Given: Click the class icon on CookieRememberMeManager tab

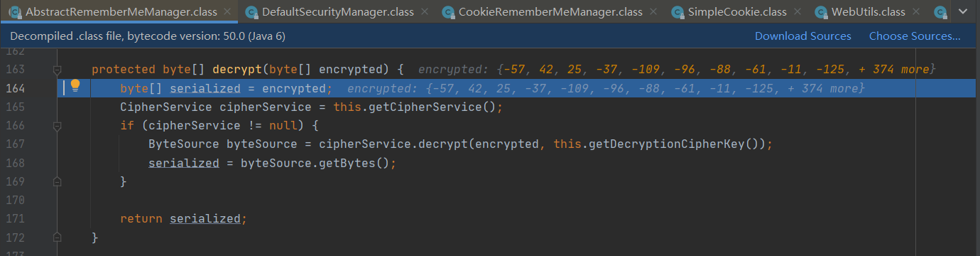Looking at the screenshot, I should (447, 12).
